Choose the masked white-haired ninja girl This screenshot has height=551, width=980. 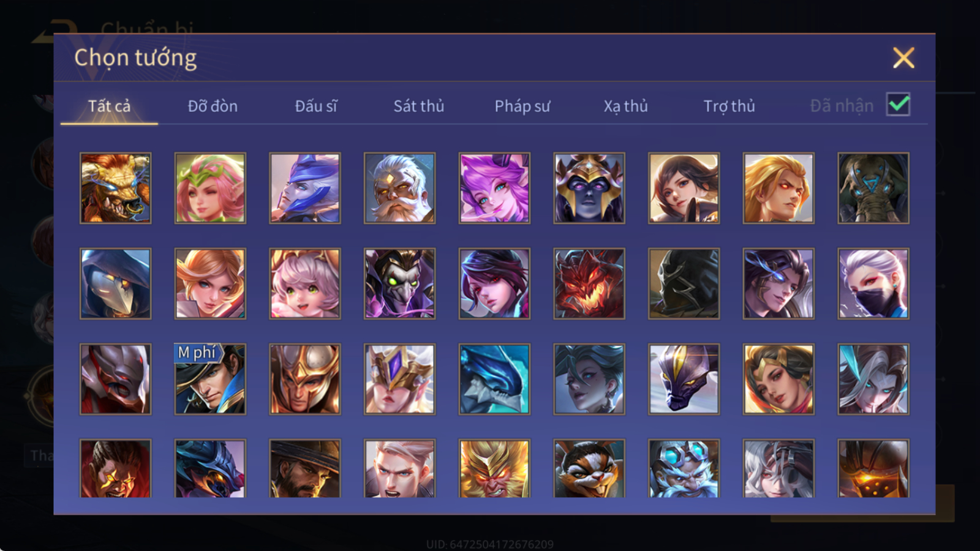coord(873,283)
